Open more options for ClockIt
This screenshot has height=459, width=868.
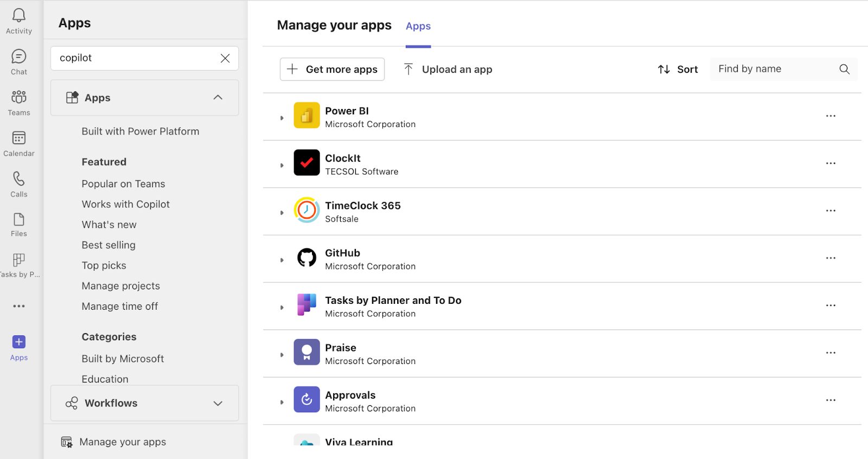[831, 163]
